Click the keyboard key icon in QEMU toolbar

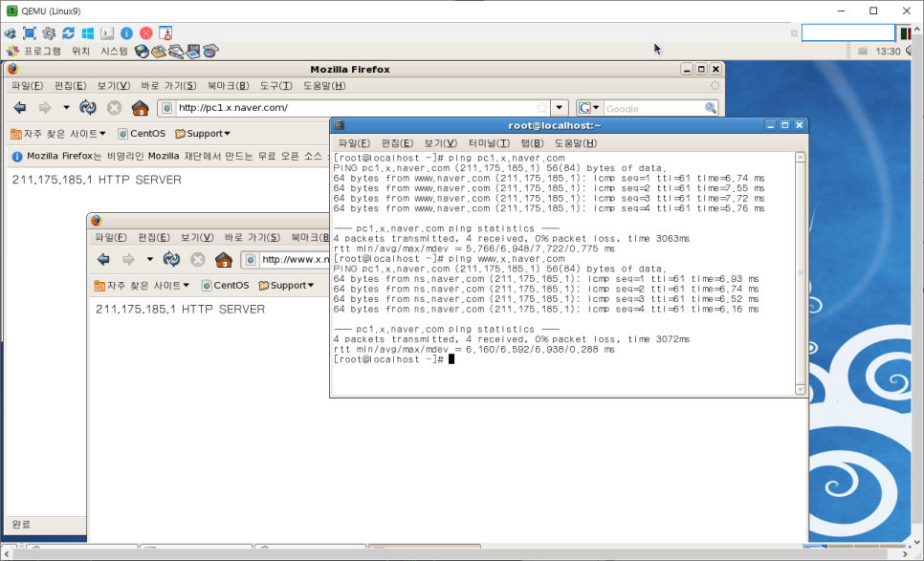click(107, 33)
